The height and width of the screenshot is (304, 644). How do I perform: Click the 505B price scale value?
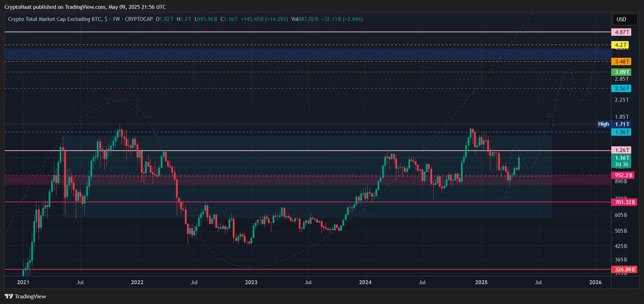click(x=621, y=231)
